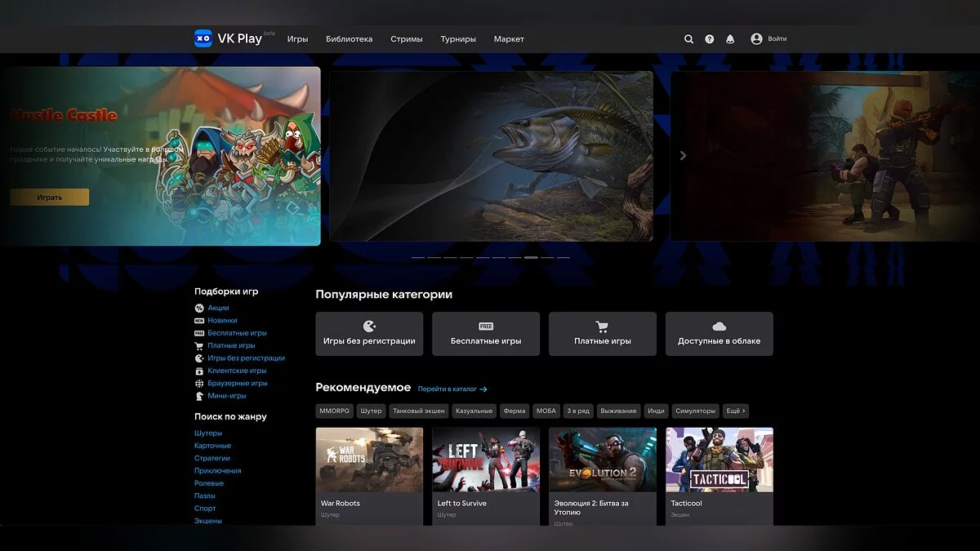Click the Браузерные игры globe icon
980x551 pixels.
click(x=199, y=384)
